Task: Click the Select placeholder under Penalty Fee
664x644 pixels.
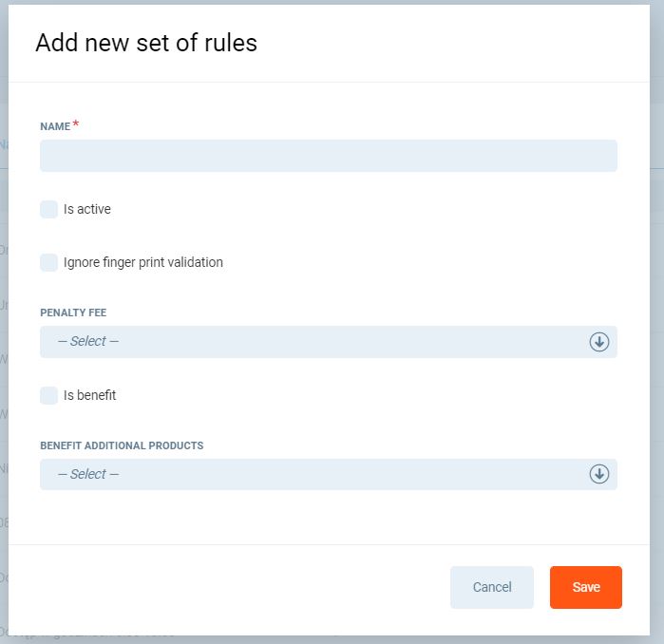Action: pos(88,342)
